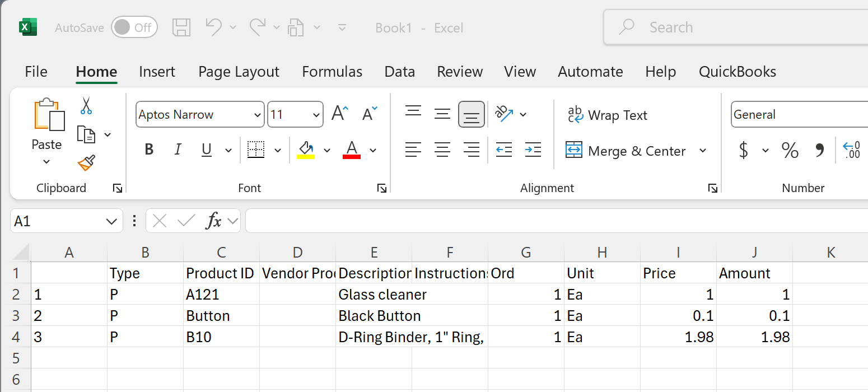Toggle bold formatting
868x392 pixels.
148,150
